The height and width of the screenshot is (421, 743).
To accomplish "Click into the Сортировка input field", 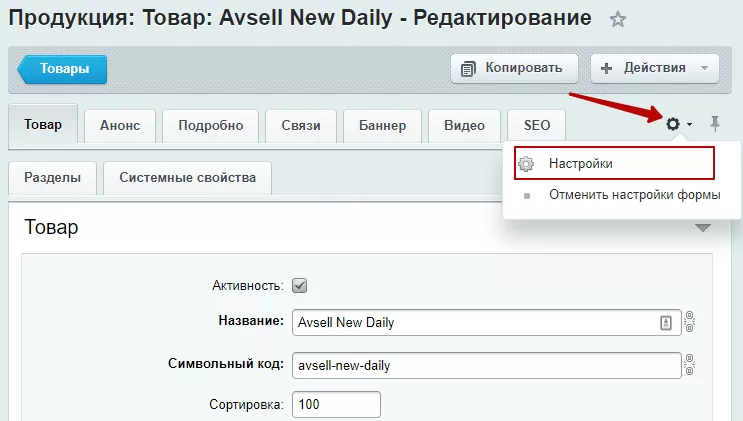I will [336, 404].
